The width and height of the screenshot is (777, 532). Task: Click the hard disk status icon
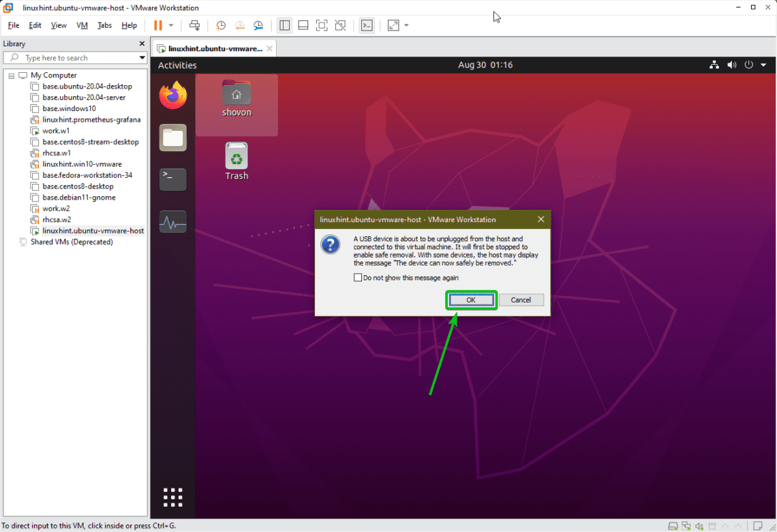673,525
